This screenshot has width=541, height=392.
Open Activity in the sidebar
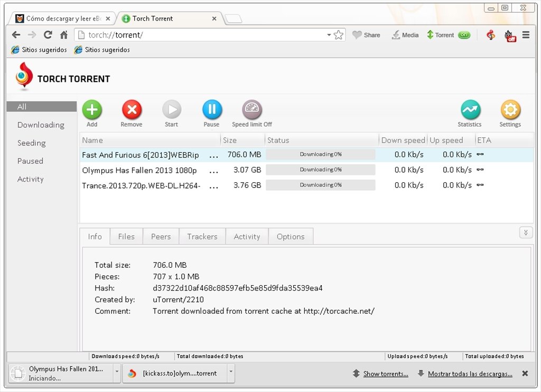tap(30, 179)
